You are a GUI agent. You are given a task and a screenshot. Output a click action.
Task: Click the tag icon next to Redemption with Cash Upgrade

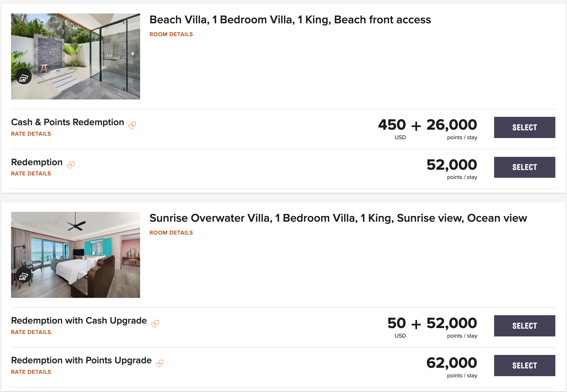click(x=155, y=324)
